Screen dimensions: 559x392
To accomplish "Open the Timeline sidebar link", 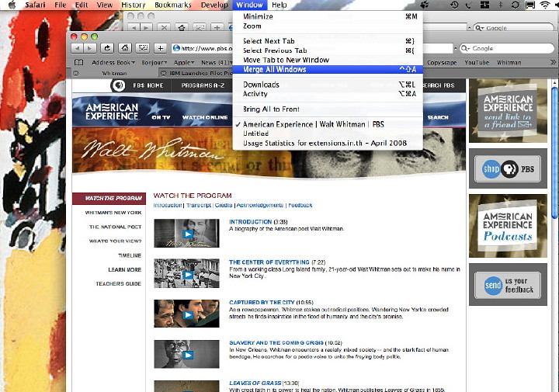I will click(x=130, y=255).
